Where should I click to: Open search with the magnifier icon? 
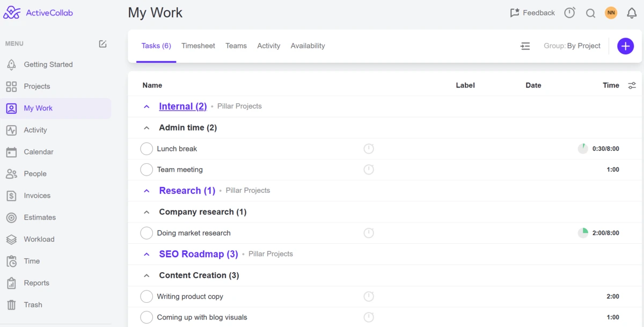pos(590,13)
